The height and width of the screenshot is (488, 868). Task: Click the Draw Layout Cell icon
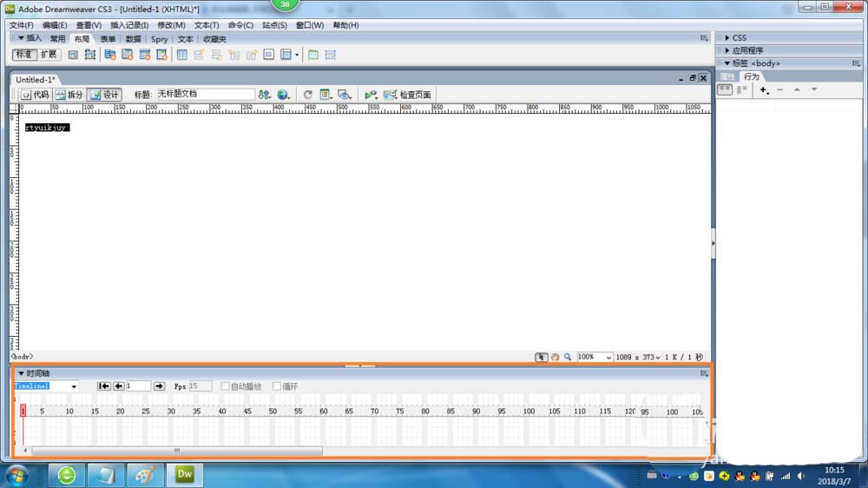tap(331, 55)
